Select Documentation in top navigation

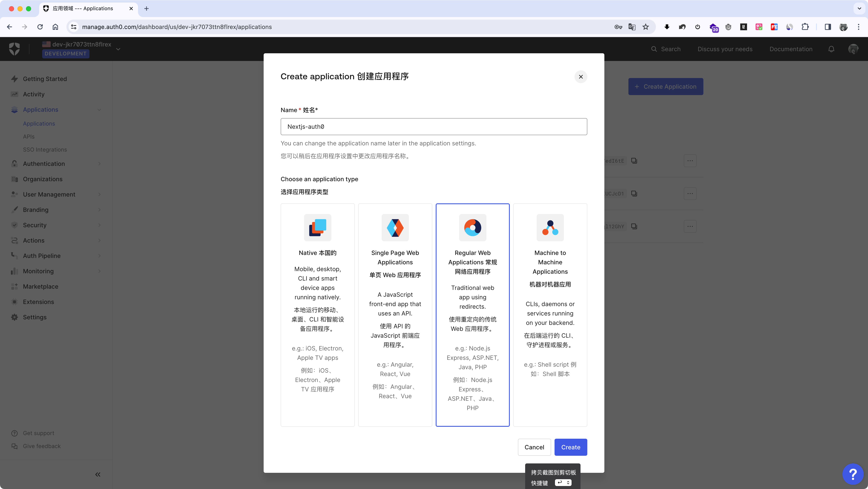[x=791, y=49]
